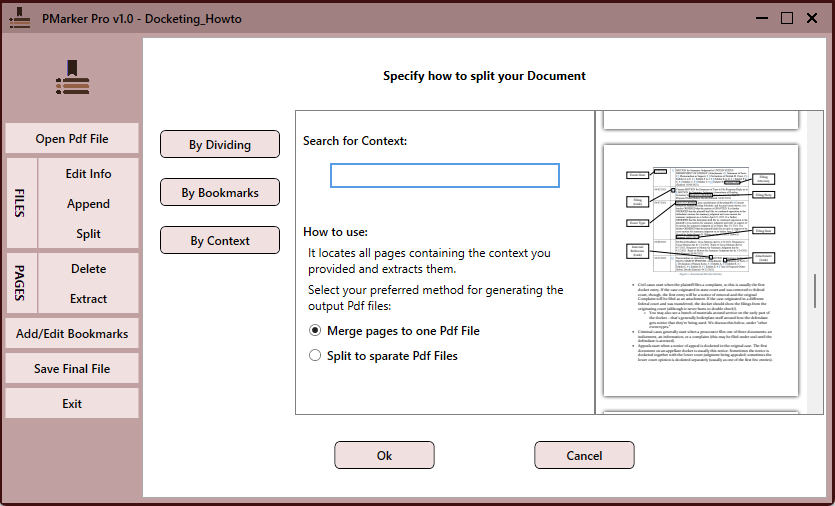Viewport: 835px width, 506px height.
Task: Close the PMarker Pro window
Action: 812,18
